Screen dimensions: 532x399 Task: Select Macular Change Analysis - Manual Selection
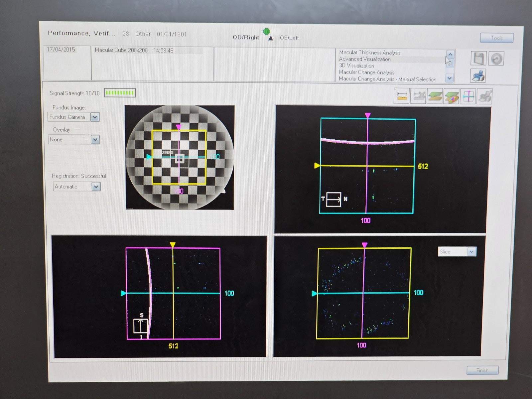[x=387, y=79]
